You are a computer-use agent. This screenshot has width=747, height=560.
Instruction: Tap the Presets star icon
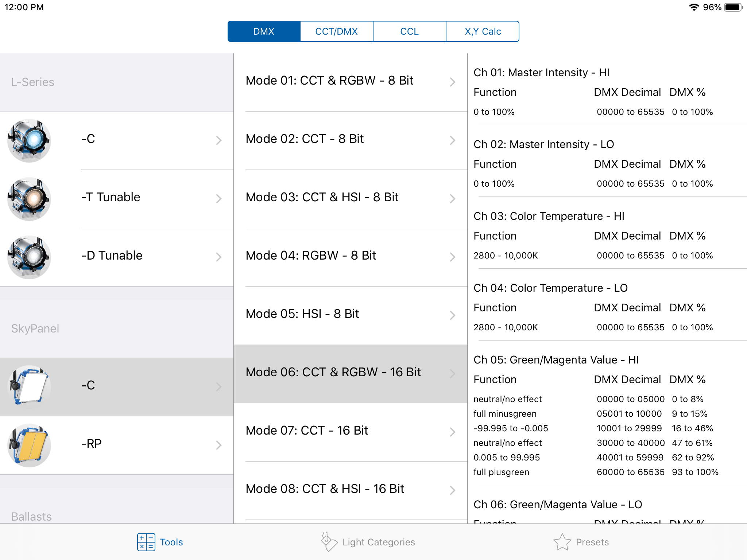[562, 542]
